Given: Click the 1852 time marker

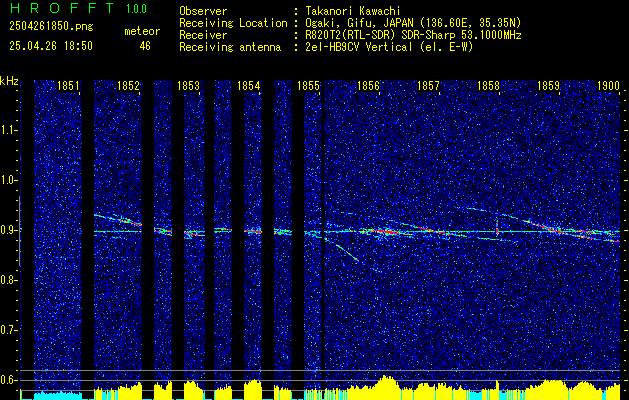Looking at the screenshot, I should (x=128, y=86).
